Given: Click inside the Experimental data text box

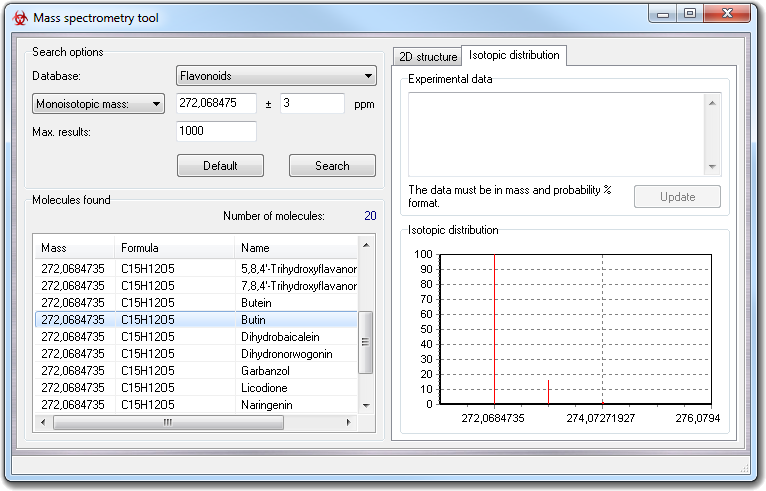Looking at the screenshot, I should (x=556, y=134).
